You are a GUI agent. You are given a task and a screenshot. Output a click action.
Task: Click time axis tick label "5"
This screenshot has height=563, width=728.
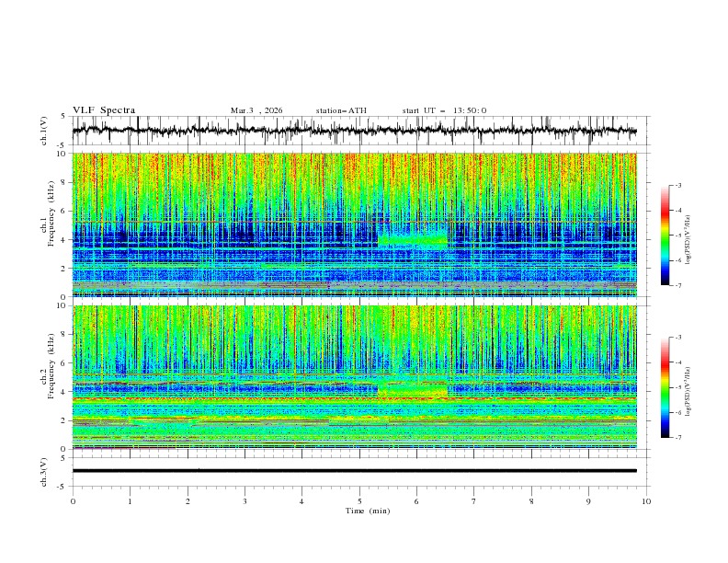click(x=359, y=501)
